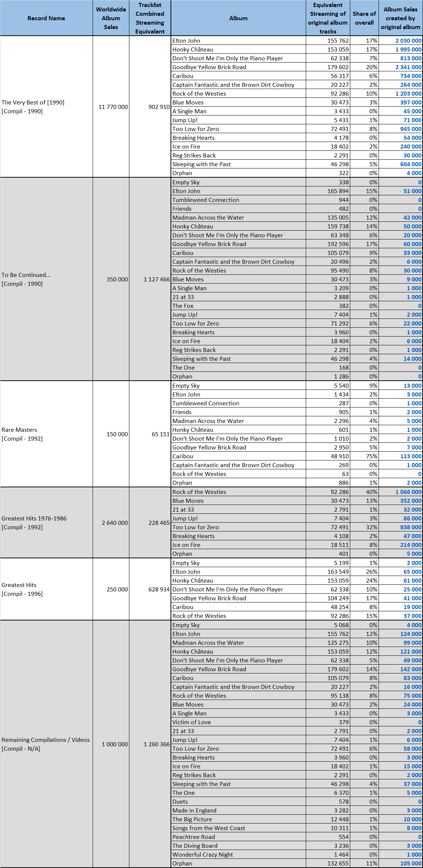Screen dimensions: 423x868
Task: Select the share value '32%'
Action: 372,527
